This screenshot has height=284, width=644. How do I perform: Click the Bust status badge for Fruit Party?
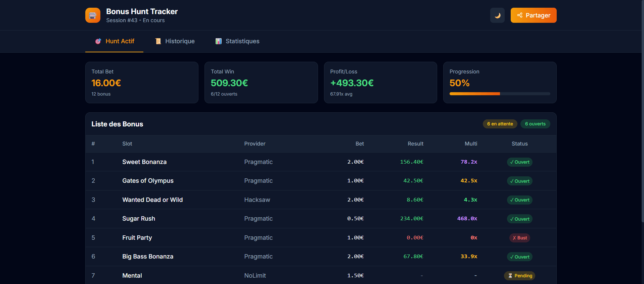click(519, 238)
